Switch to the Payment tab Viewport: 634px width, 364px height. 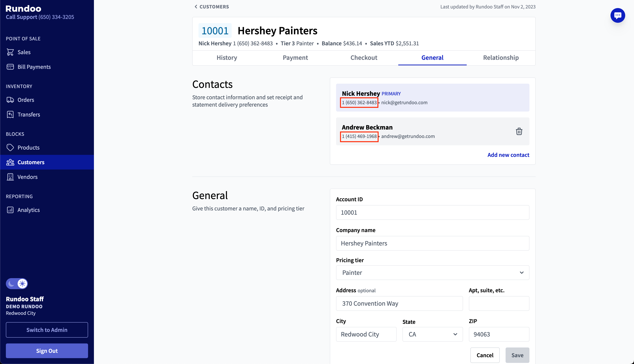click(x=295, y=57)
